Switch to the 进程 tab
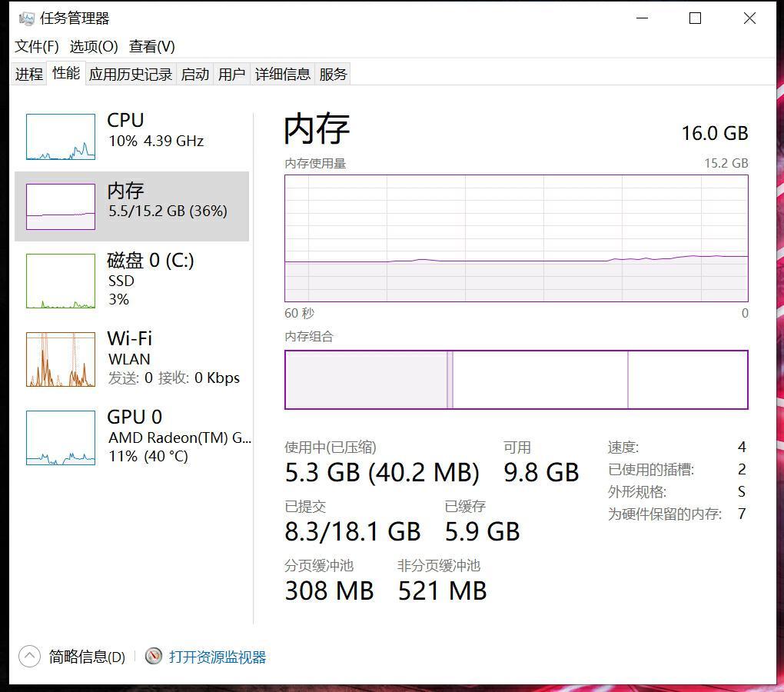 tap(29, 74)
